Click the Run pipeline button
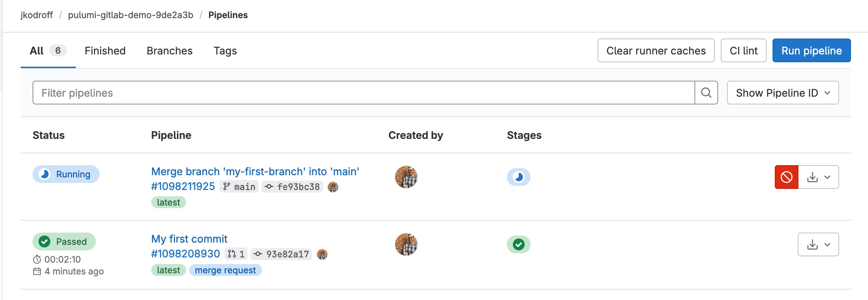 click(x=812, y=50)
